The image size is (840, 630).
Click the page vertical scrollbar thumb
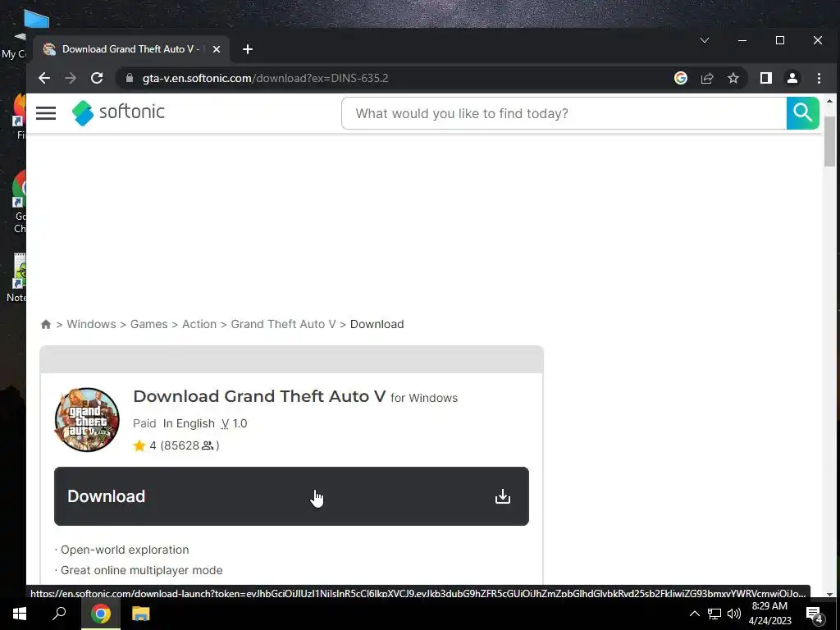point(829,141)
